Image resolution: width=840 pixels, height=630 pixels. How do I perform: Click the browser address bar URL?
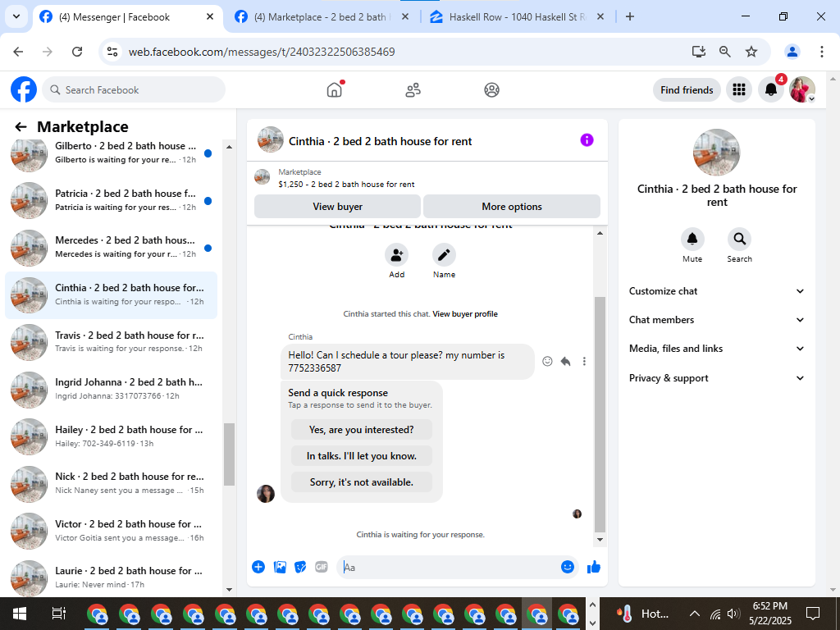tap(262, 52)
